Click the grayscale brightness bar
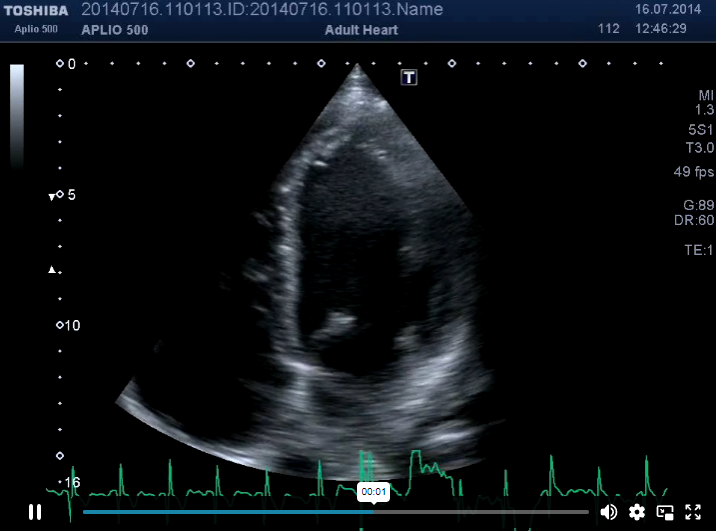 pos(17,116)
